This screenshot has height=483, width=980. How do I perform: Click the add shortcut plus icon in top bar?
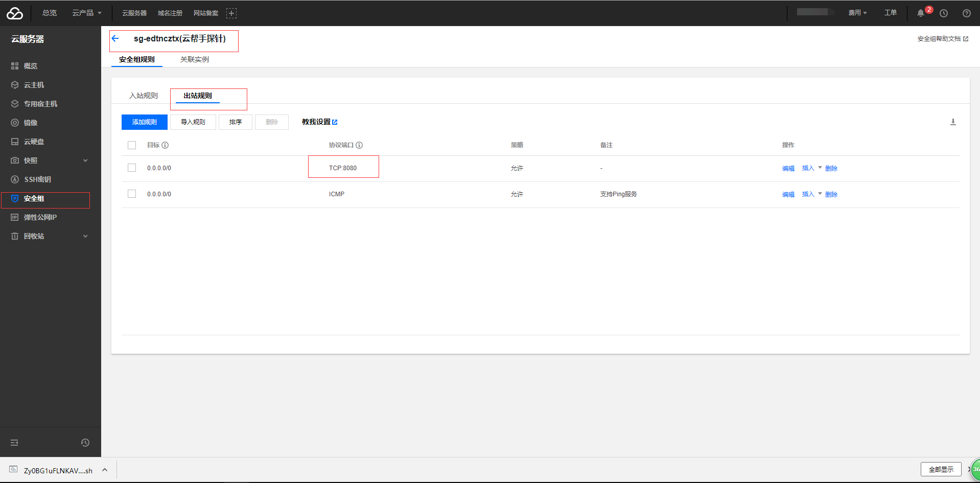click(x=231, y=13)
